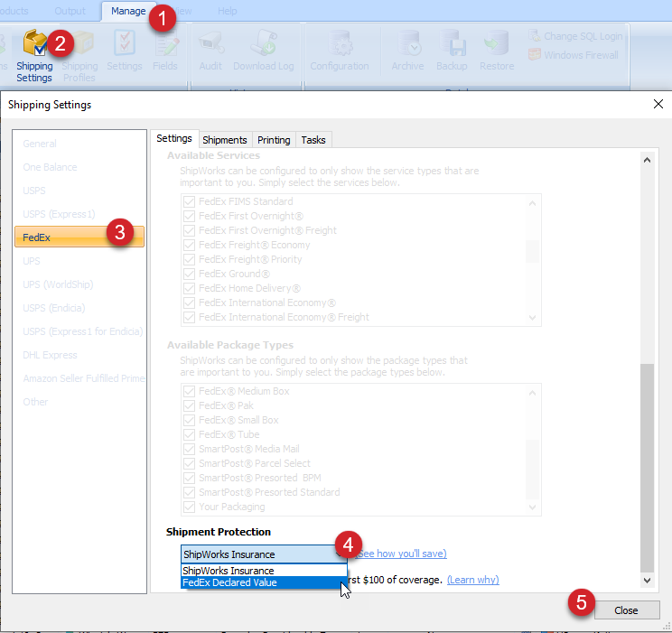This screenshot has height=633, width=672.
Task: Click the settings panel scroll up arrow
Action: 647,161
